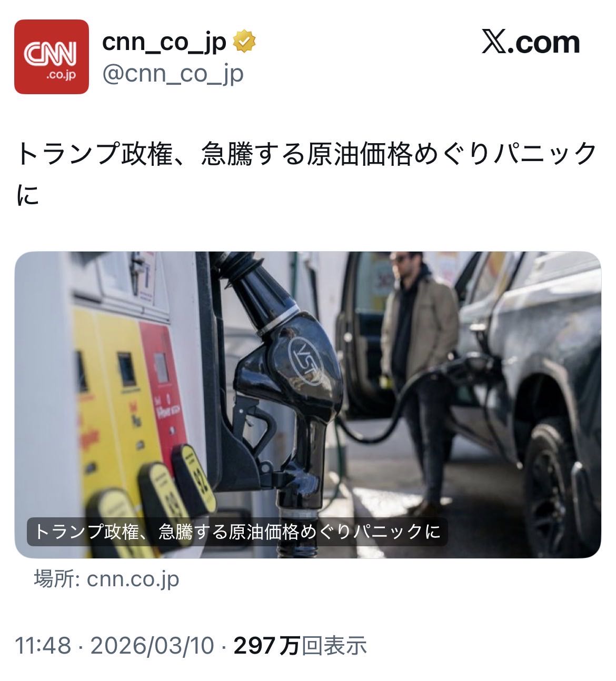616x681 pixels.
Task: Click the 11:48 post timestamp
Action: tap(43, 645)
